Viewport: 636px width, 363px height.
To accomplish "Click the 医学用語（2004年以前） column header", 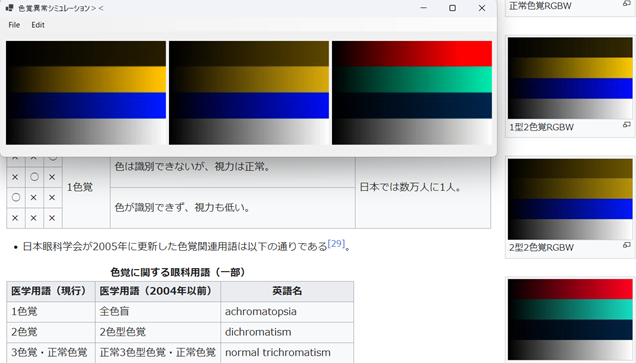I will tap(158, 291).
